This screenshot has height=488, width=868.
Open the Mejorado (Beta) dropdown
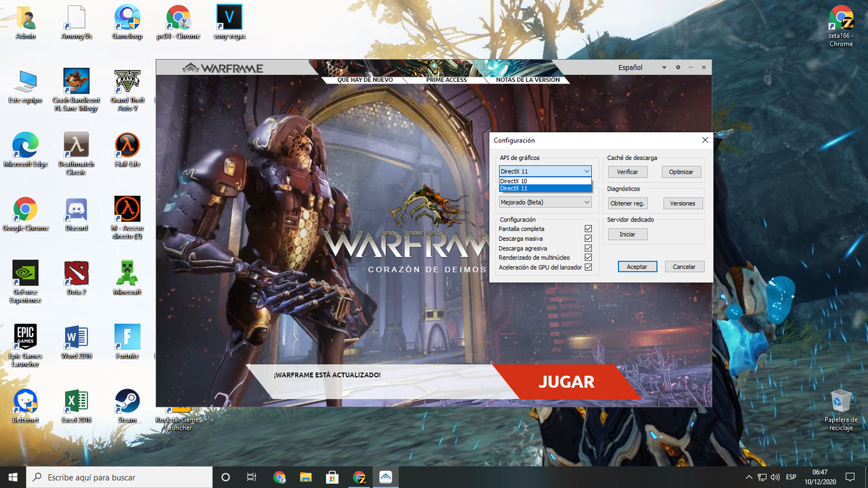pyautogui.click(x=545, y=202)
